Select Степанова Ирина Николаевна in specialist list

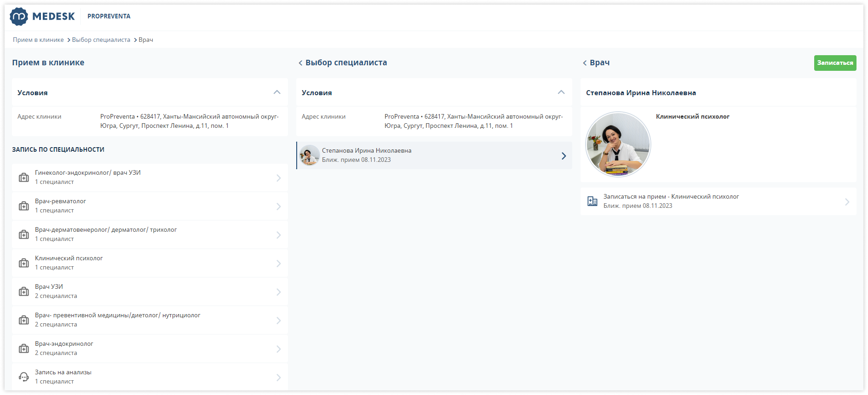pos(434,155)
